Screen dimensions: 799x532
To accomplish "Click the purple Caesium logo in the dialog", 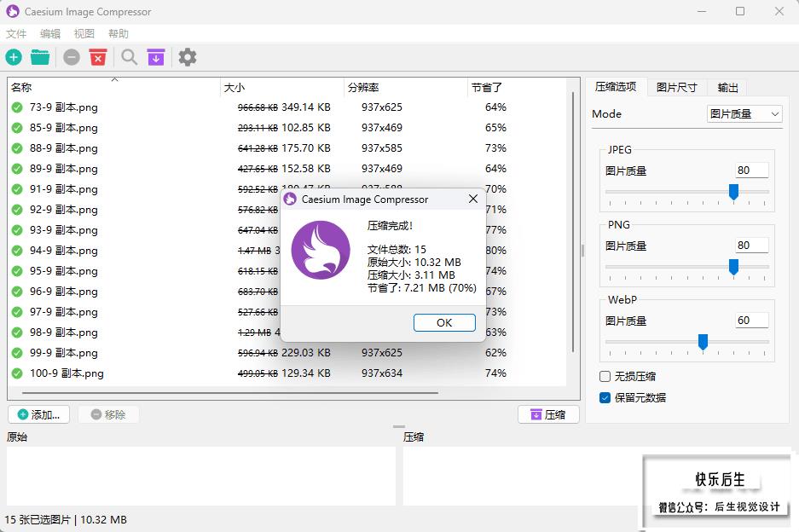I will click(x=321, y=250).
